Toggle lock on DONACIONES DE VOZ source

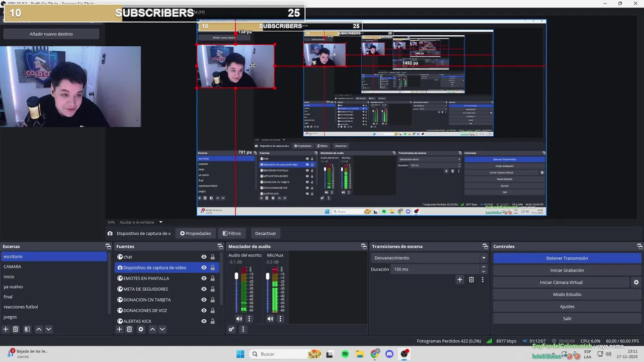(212, 310)
